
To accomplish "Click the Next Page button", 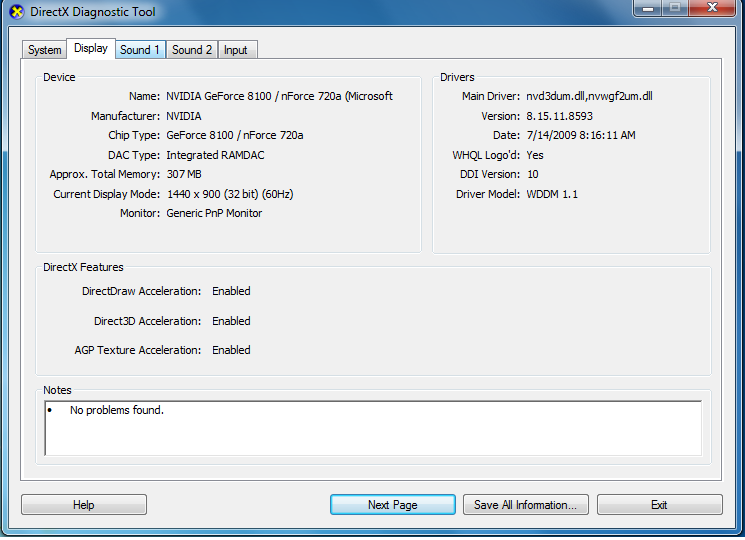I will pyautogui.click(x=392, y=504).
